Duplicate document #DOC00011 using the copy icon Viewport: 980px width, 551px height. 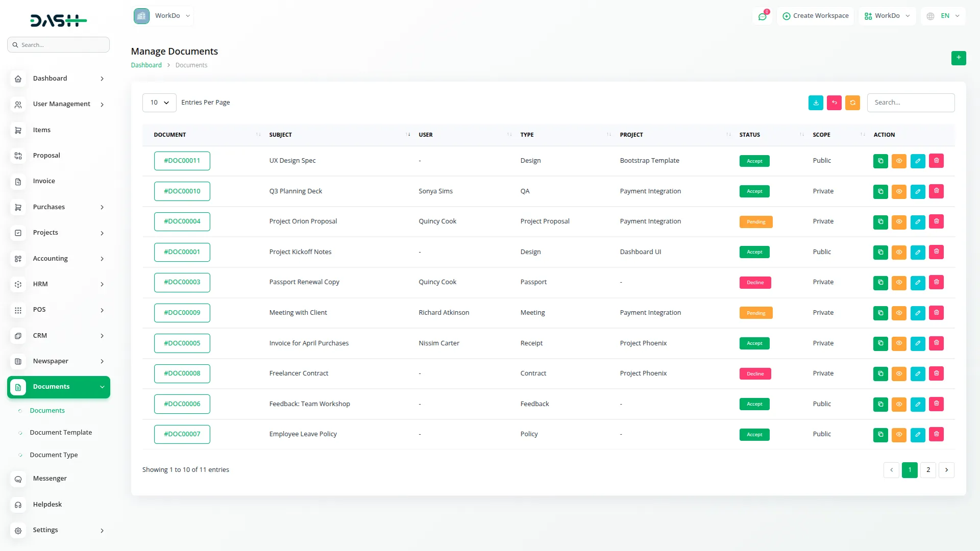click(x=880, y=161)
